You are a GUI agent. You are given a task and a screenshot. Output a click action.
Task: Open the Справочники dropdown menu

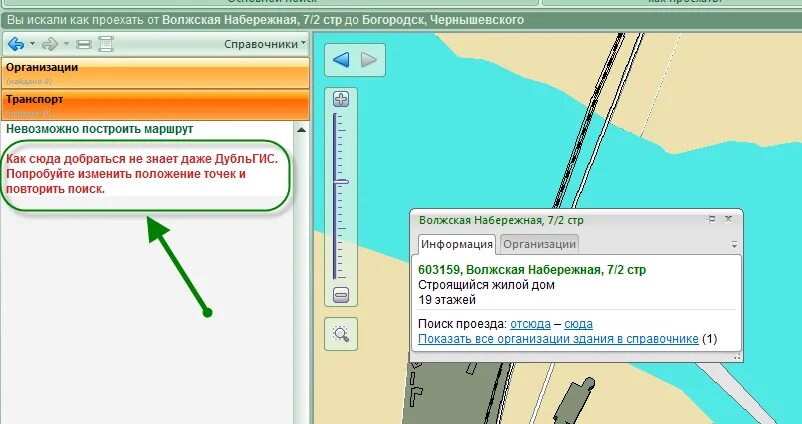[264, 44]
